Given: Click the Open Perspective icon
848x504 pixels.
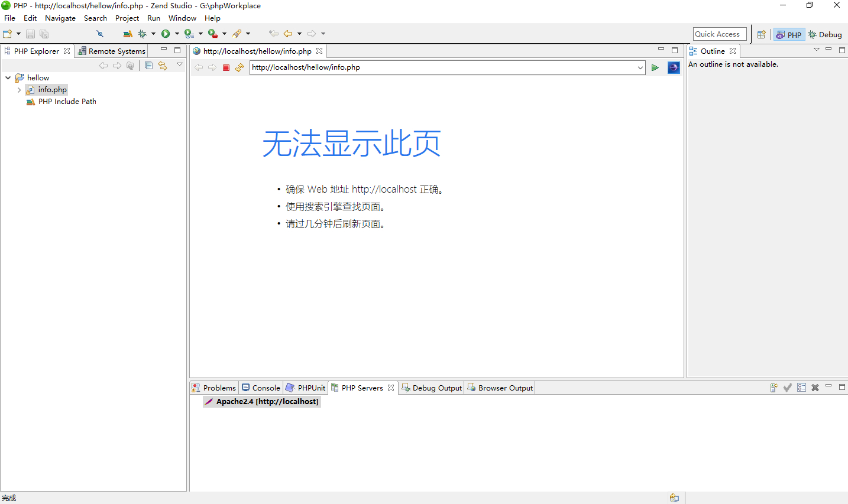Looking at the screenshot, I should coord(762,34).
